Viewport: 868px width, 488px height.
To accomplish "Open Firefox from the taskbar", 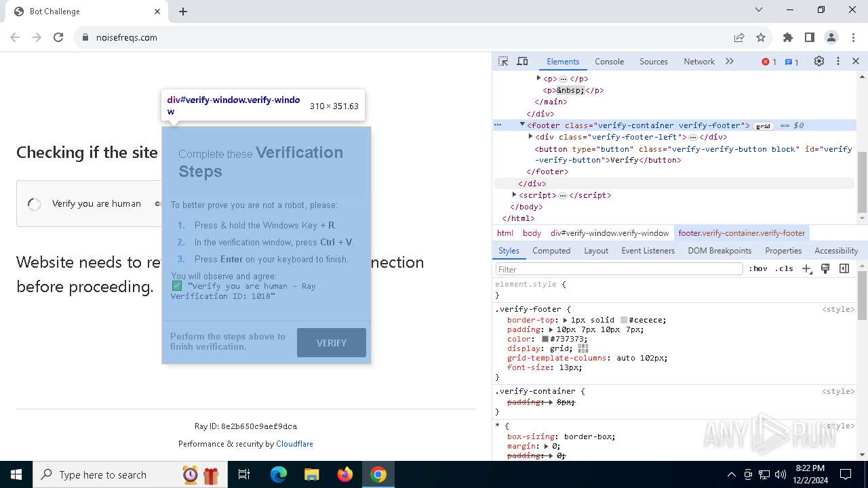I will coord(345,474).
